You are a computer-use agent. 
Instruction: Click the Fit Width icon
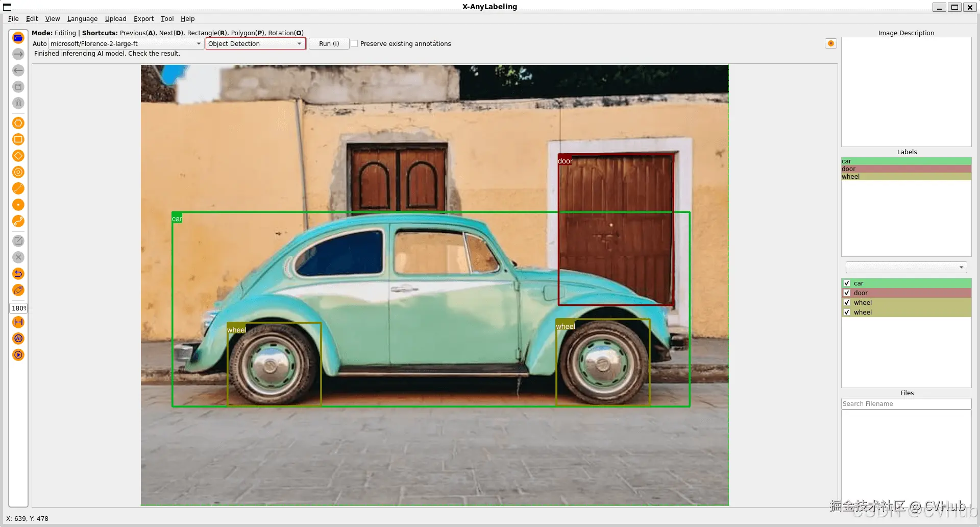[x=18, y=322]
